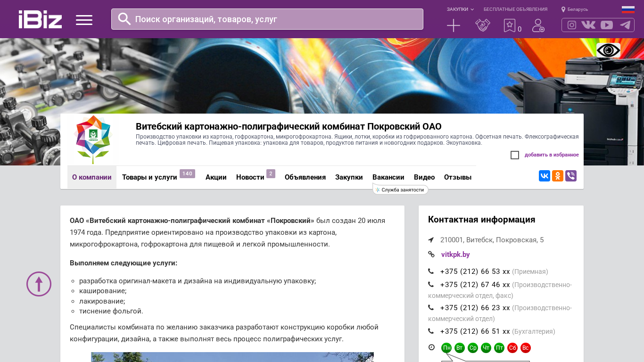Viewport: 644px width, 362px height.
Task: Click the eye accessibility icon
Action: 608,50
